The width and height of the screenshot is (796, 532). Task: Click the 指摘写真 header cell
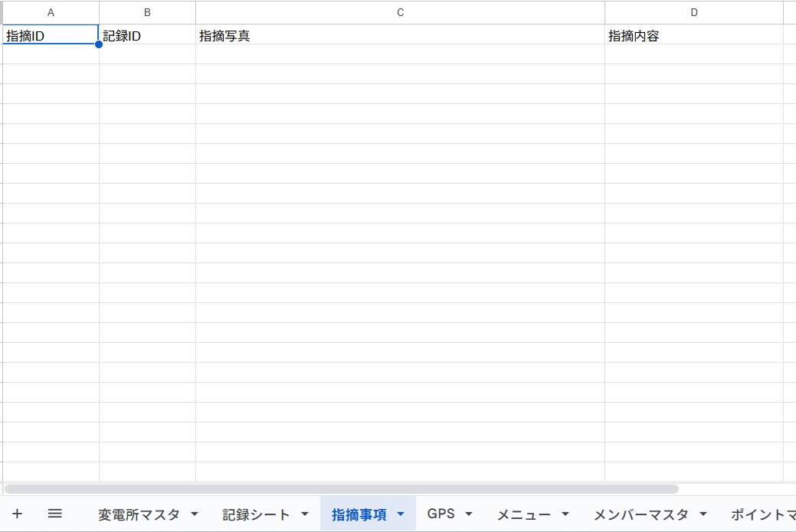[400, 36]
